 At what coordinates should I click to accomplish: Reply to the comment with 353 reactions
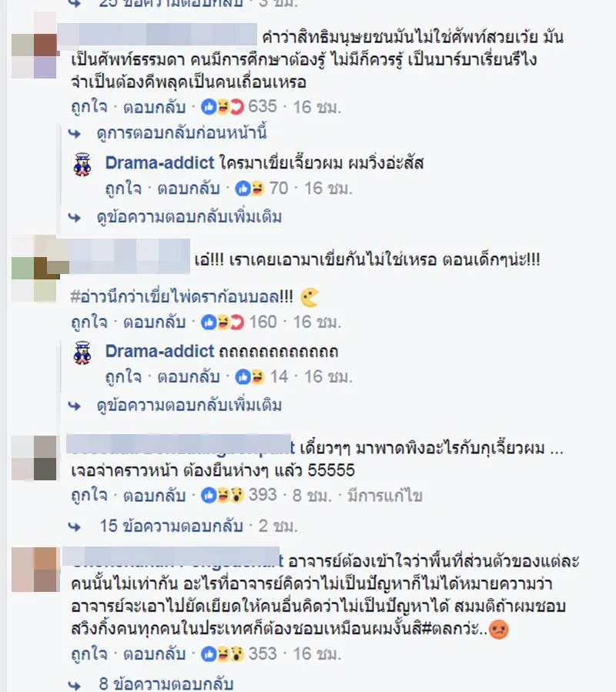point(154,654)
